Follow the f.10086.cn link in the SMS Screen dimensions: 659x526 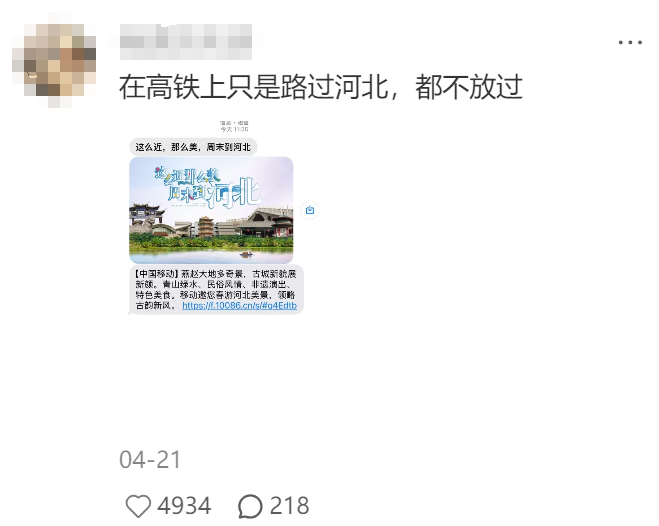(240, 305)
